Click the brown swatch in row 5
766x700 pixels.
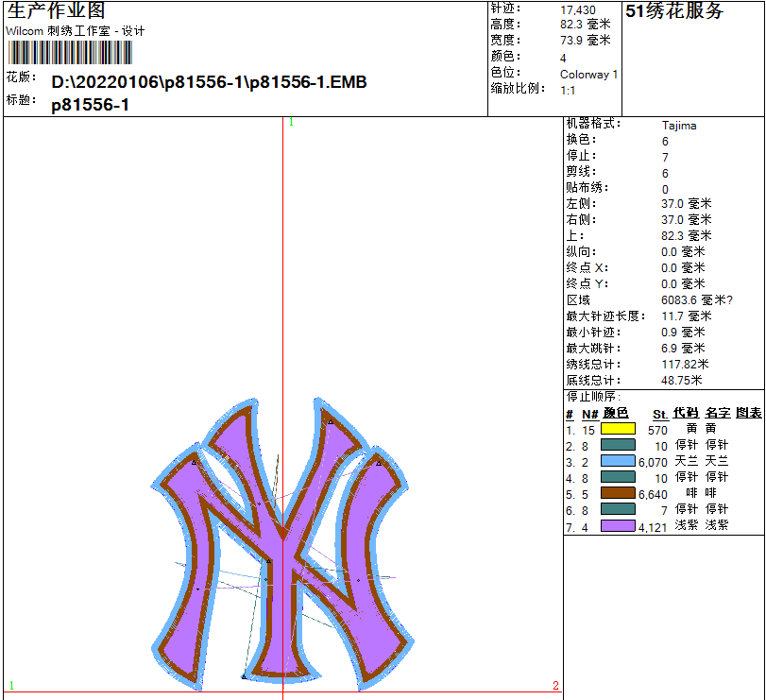(x=618, y=493)
